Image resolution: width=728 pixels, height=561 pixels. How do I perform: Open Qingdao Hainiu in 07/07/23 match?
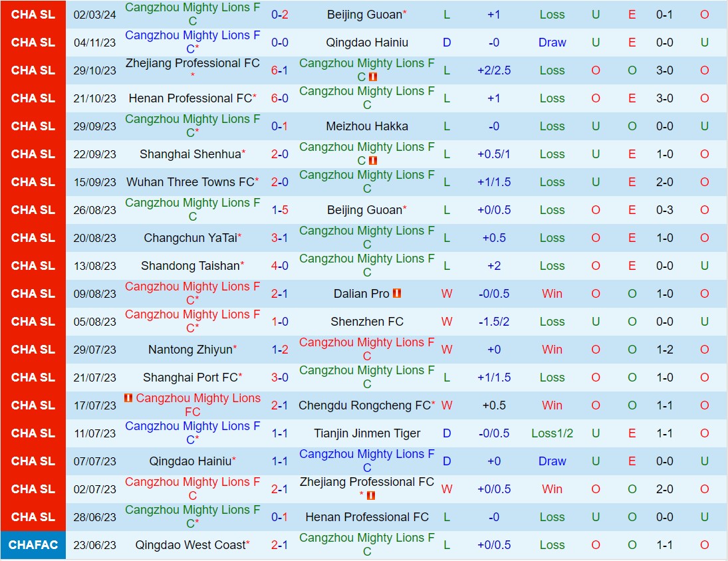coord(190,461)
